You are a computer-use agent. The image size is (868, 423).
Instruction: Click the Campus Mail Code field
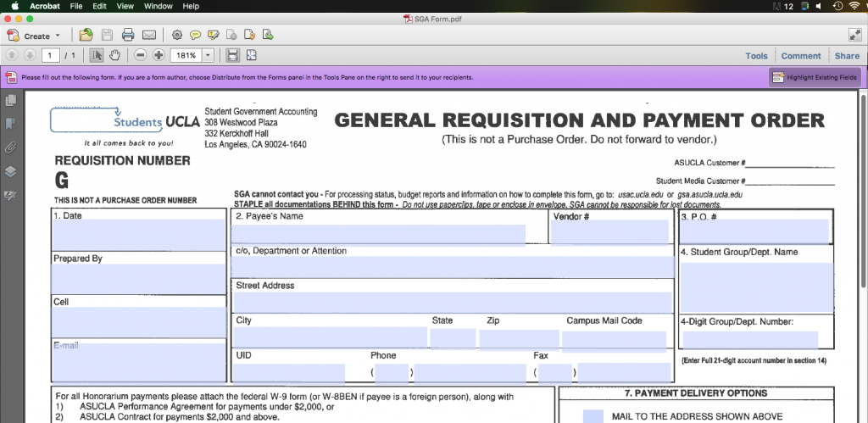pos(614,342)
